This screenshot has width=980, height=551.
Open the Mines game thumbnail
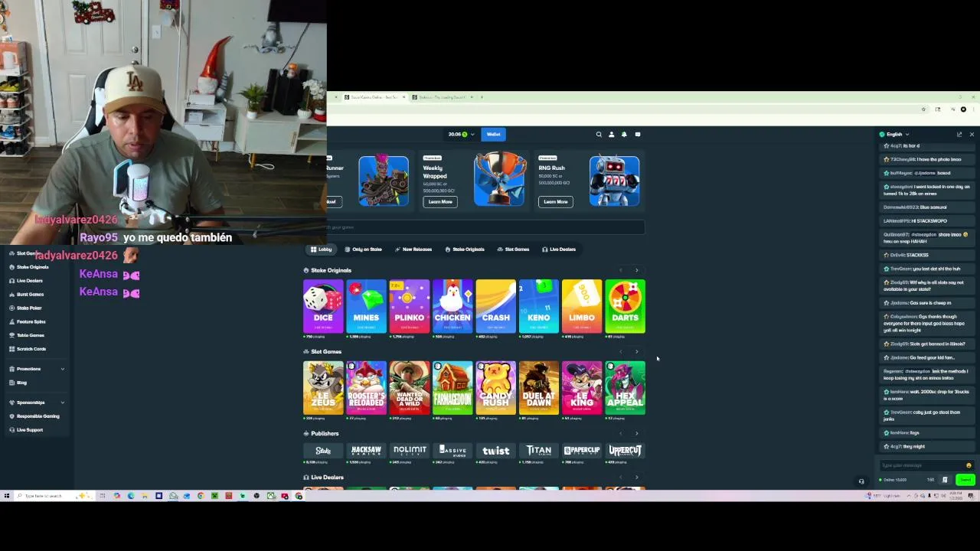point(366,307)
